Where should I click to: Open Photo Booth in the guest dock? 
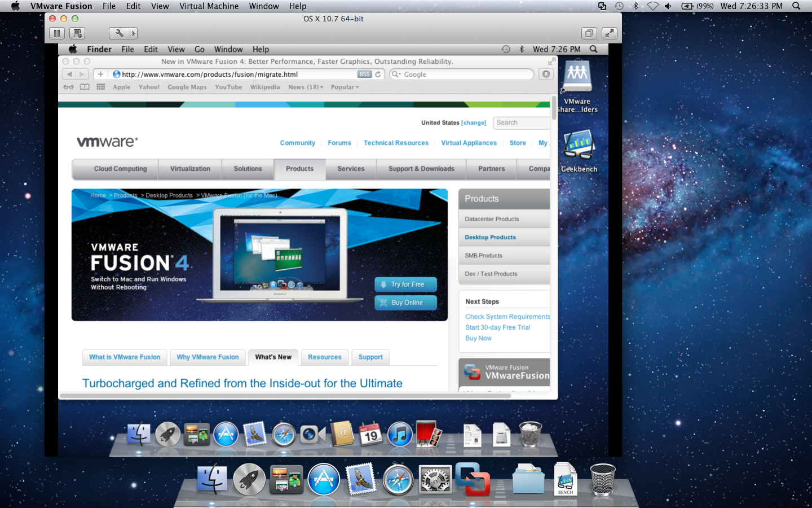pos(429,435)
